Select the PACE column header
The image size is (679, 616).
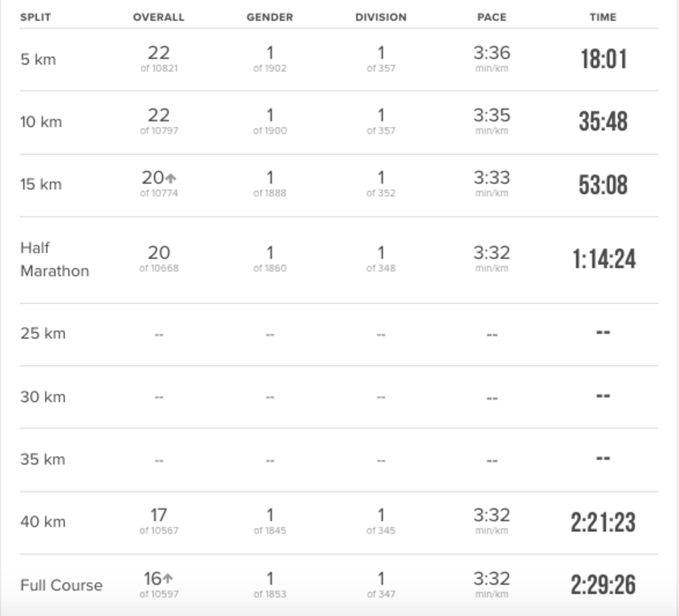coord(492,17)
